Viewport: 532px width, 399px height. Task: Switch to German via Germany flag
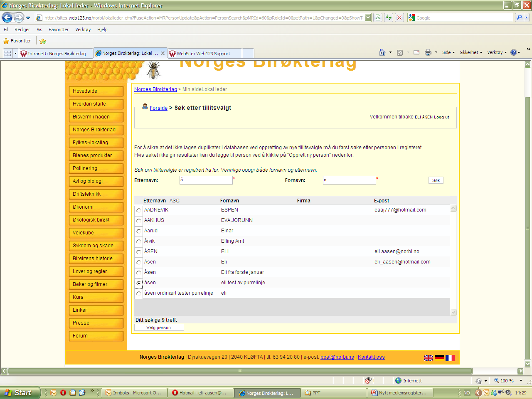(x=439, y=358)
